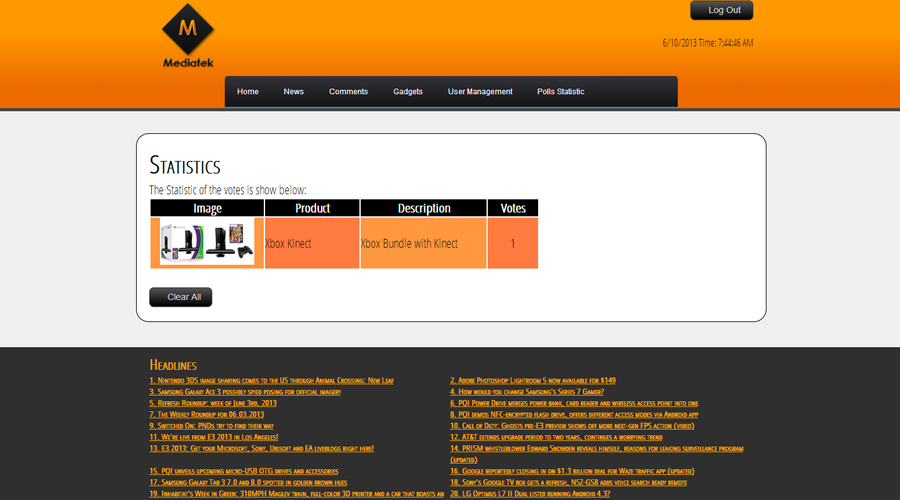Image resolution: width=900 pixels, height=500 pixels.
Task: Open headline 15 about PQI micro-USB OTG drives
Action: click(244, 471)
